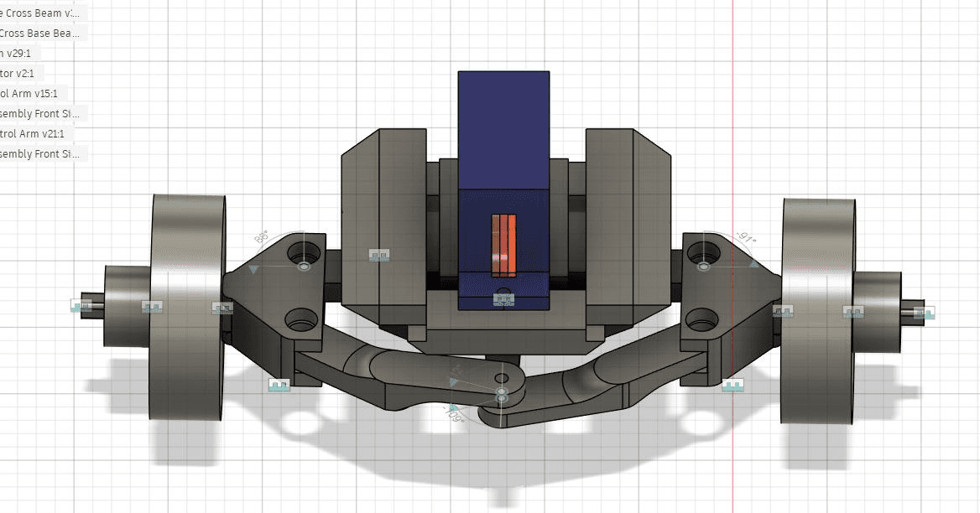This screenshot has width=980, height=513.
Task: Select the joint icon between left wheel and left knuckle
Action: coord(222,308)
